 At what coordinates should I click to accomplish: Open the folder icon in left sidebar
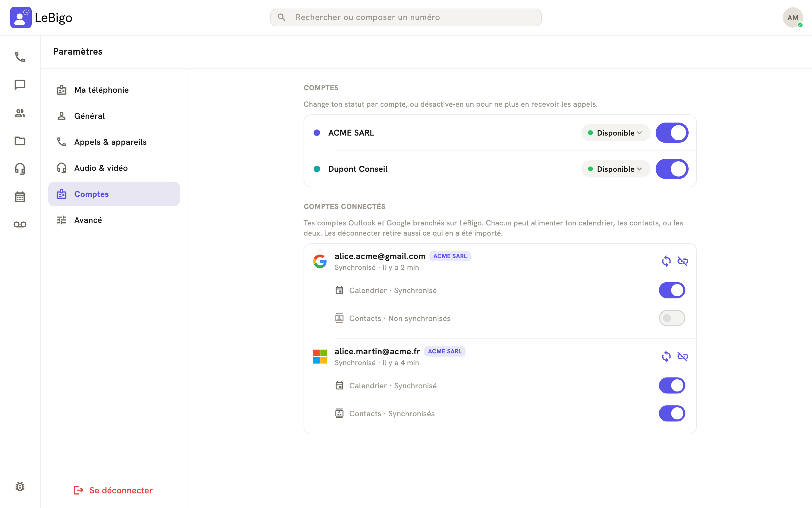20,141
